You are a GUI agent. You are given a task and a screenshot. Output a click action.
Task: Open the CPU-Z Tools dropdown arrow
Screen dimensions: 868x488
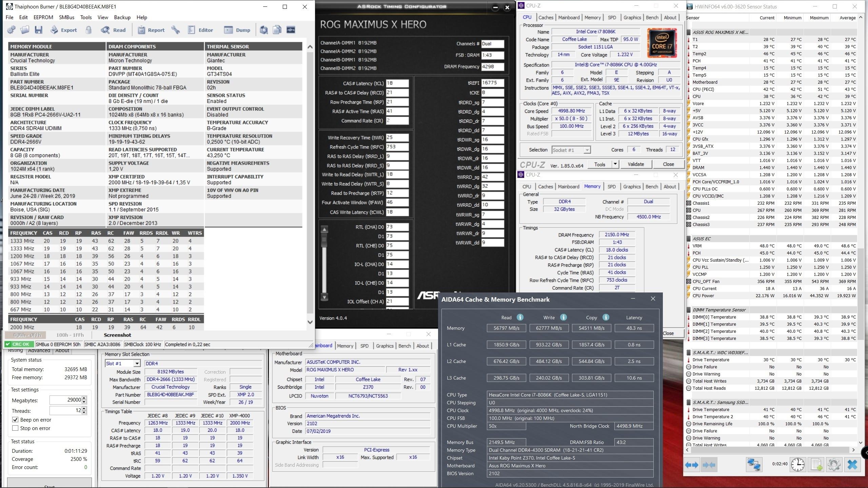615,164
